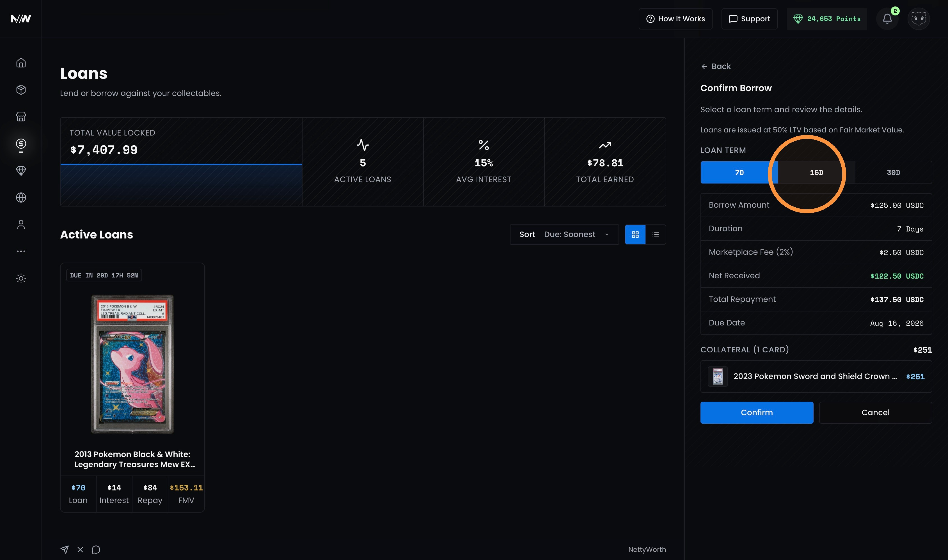The image size is (948, 560).
Task: Switch to list view layout
Action: [x=656, y=234]
